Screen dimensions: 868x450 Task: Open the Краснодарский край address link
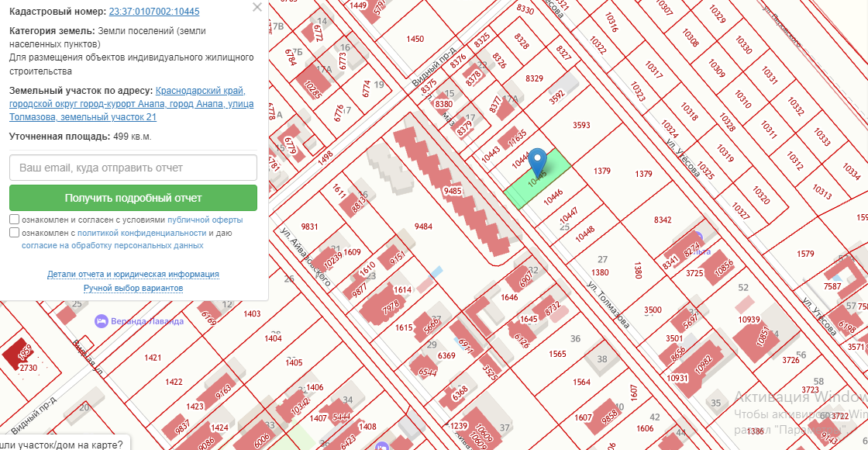[201, 90]
